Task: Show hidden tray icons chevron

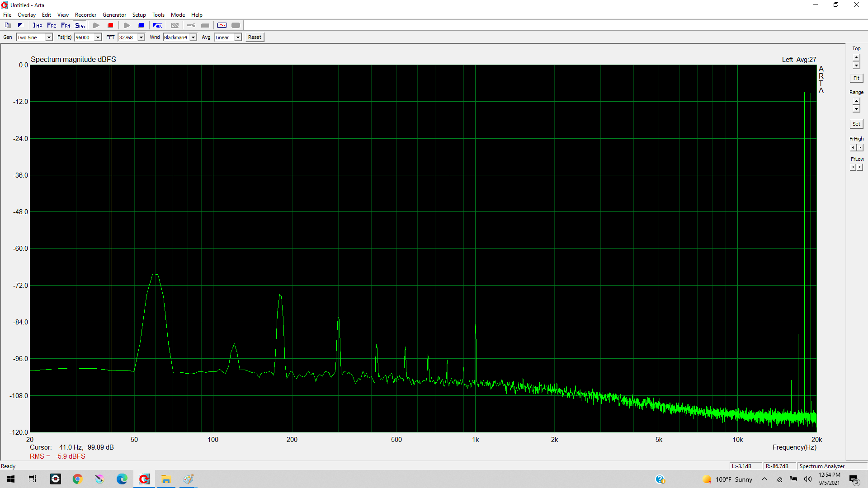Action: coord(764,479)
